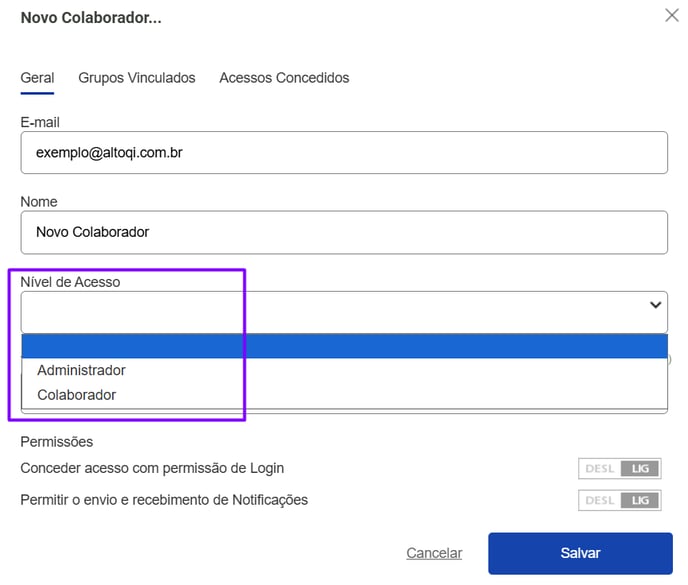Click the Nível de Acesso label
This screenshot has height=585, width=688.
[70, 282]
